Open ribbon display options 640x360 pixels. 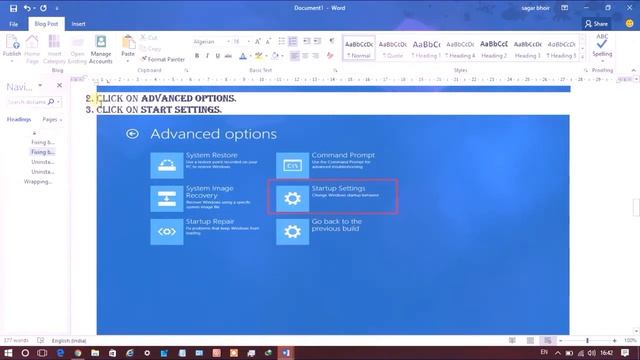pyautogui.click(x=564, y=8)
